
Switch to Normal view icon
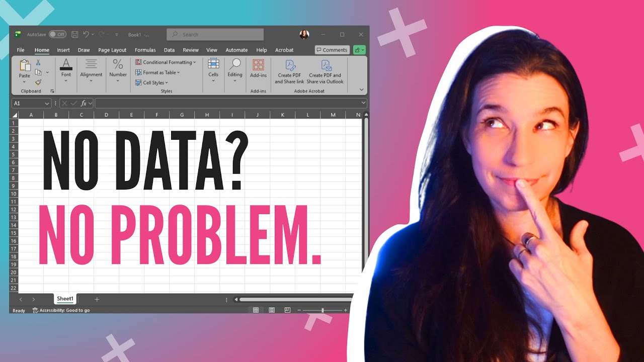tap(256, 310)
